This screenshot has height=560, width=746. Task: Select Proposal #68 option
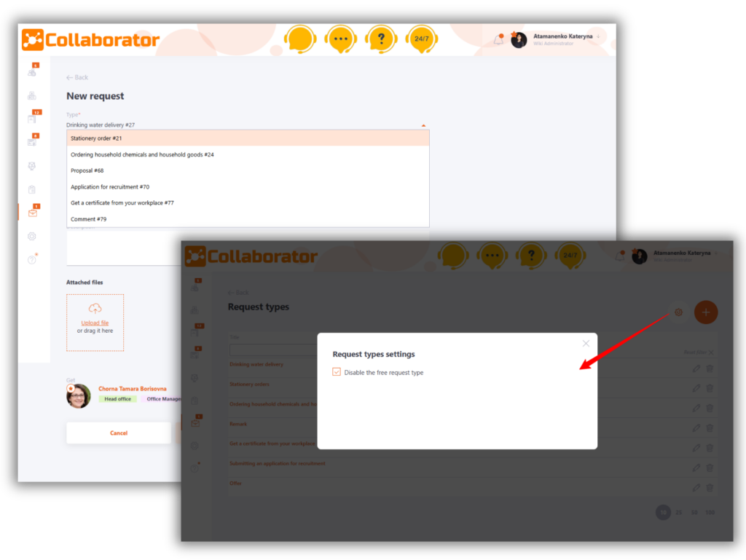[248, 170]
